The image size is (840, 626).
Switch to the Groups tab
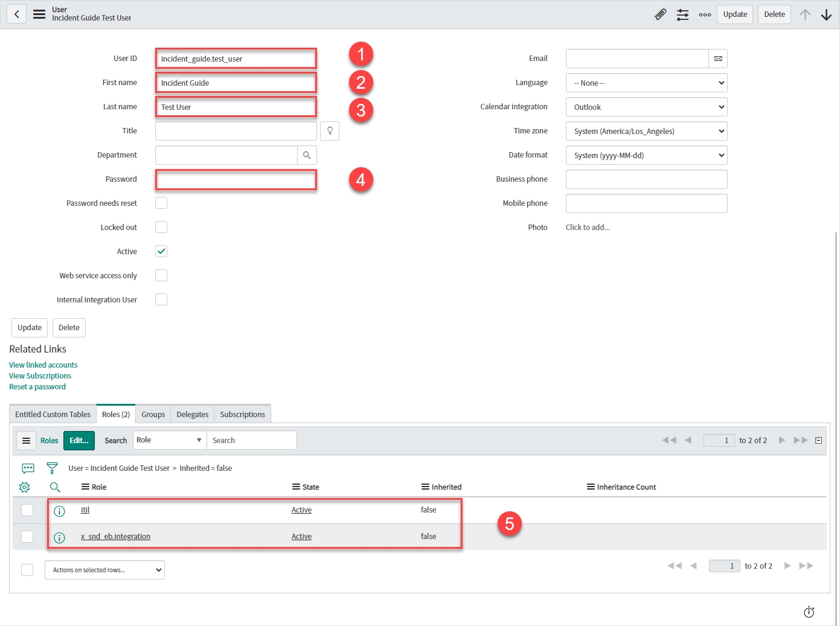(x=153, y=414)
